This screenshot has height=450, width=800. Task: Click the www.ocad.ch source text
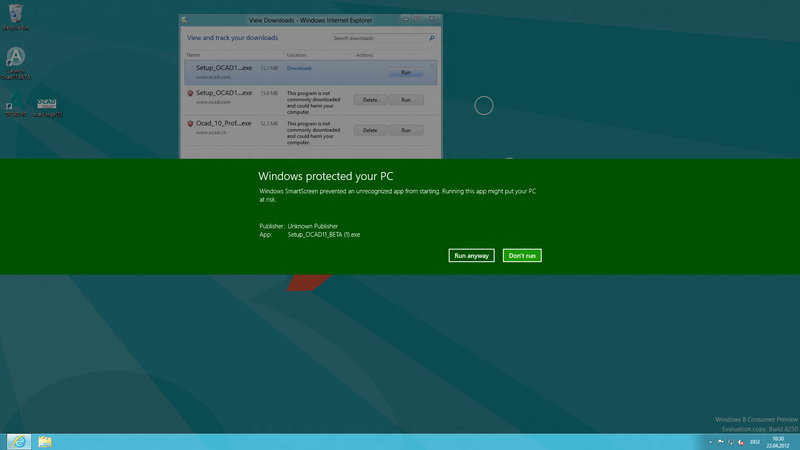pos(211,132)
